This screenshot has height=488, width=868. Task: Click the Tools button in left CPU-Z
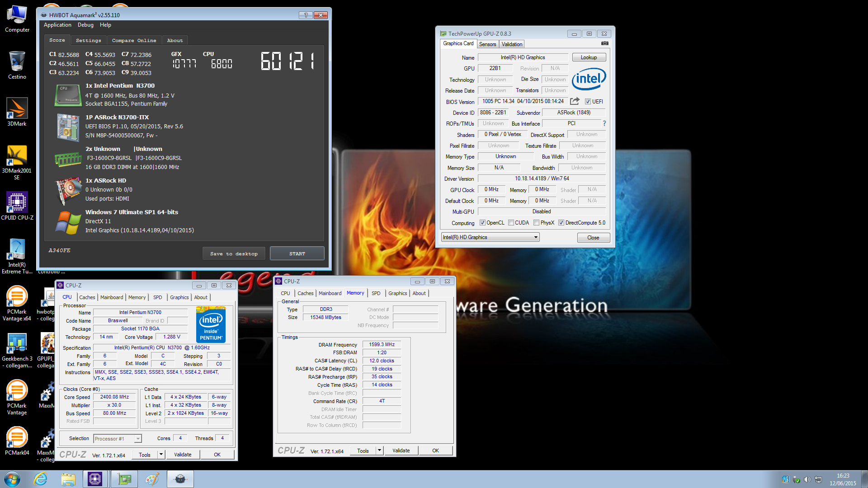click(x=145, y=455)
